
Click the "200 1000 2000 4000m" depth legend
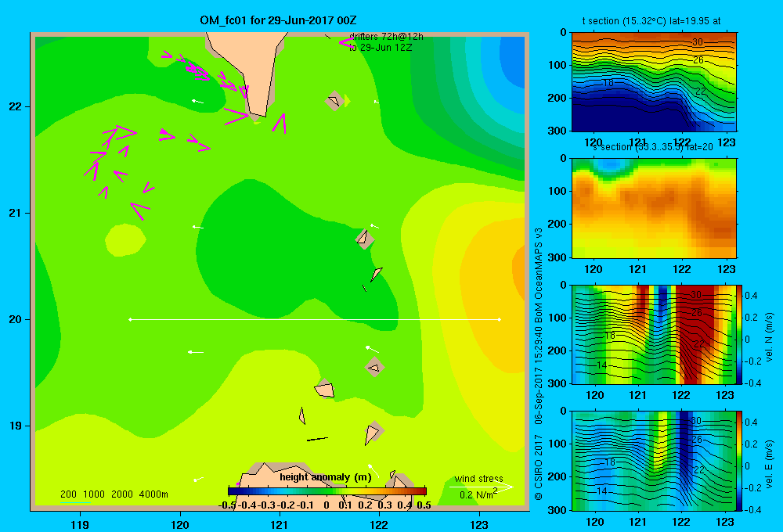click(x=114, y=494)
